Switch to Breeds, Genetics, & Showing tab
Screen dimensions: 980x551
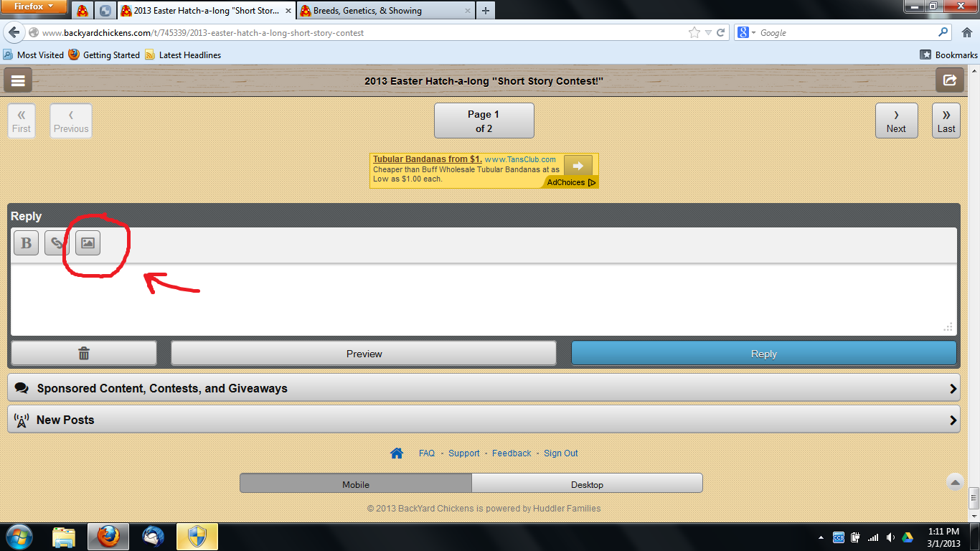(x=384, y=11)
